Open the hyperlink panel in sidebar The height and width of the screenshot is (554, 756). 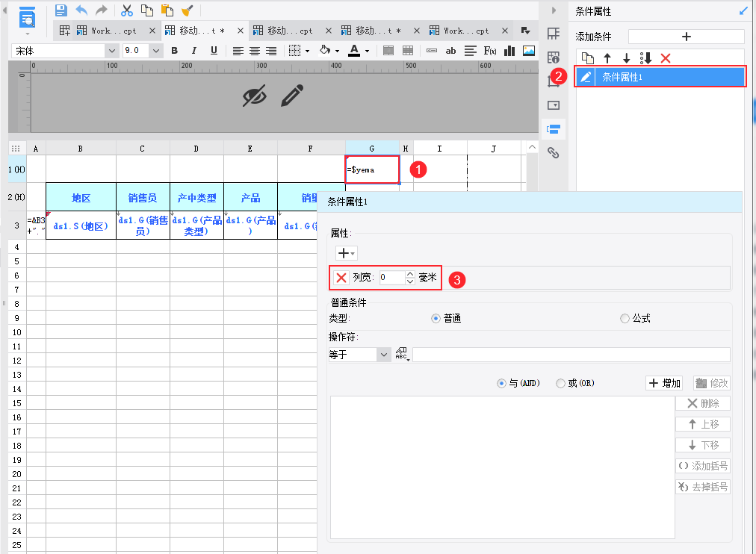pyautogui.click(x=554, y=153)
